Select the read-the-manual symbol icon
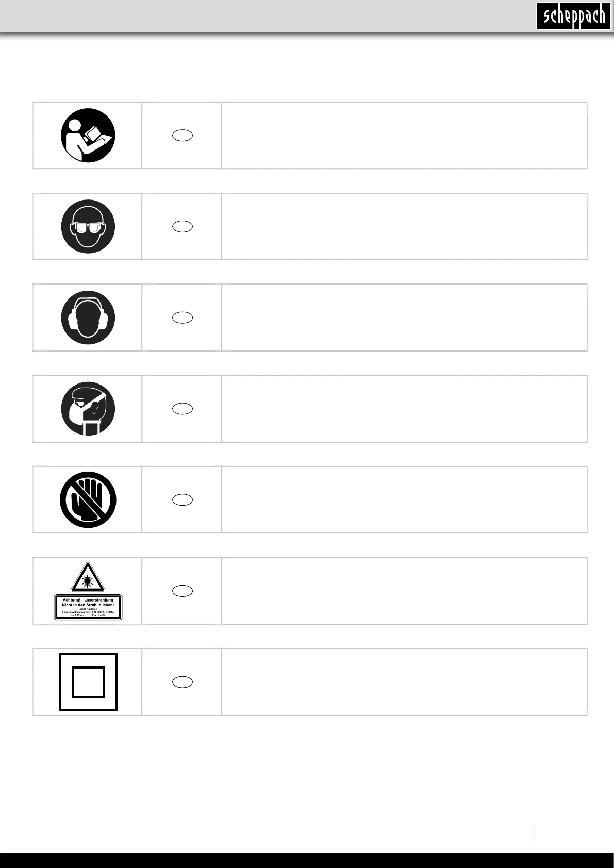This screenshot has width=614, height=868. pos(88,136)
